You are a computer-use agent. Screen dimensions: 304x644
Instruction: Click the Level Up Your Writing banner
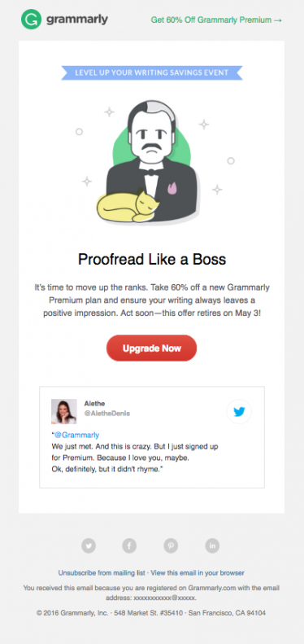pos(152,72)
